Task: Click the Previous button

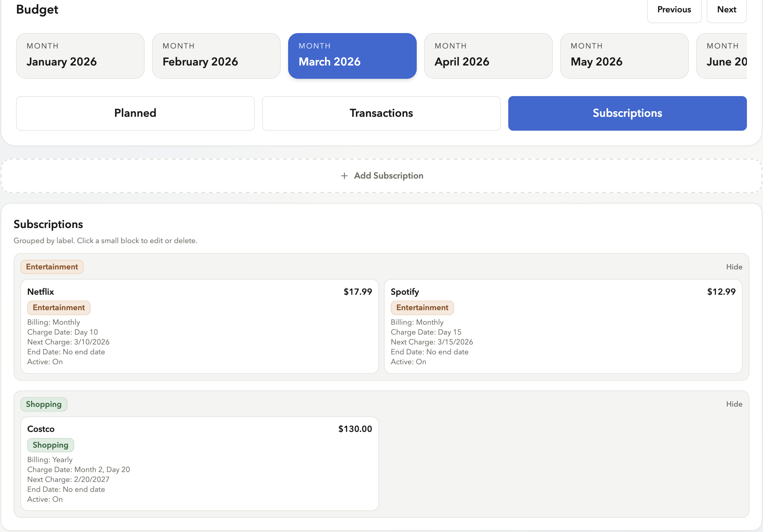Action: pyautogui.click(x=674, y=9)
